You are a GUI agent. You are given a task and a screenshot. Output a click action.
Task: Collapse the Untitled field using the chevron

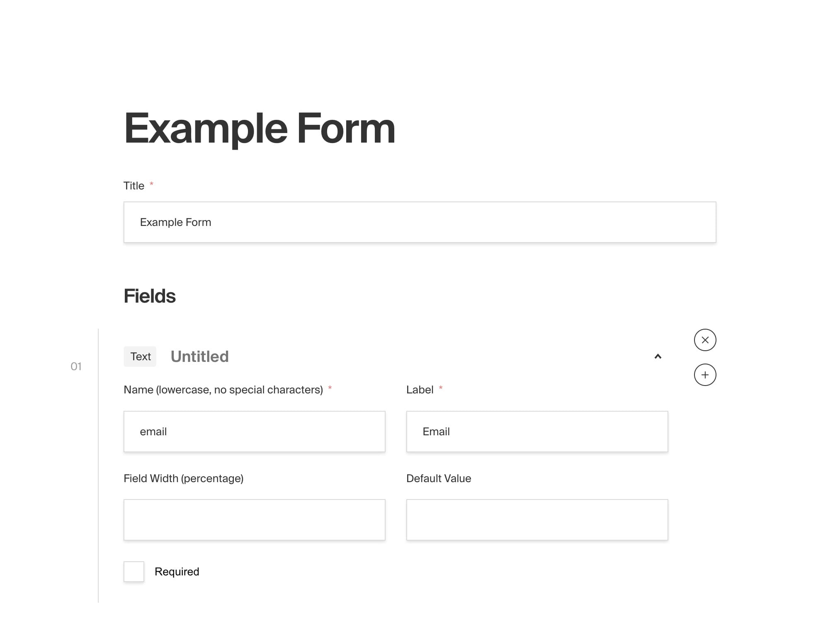(658, 357)
